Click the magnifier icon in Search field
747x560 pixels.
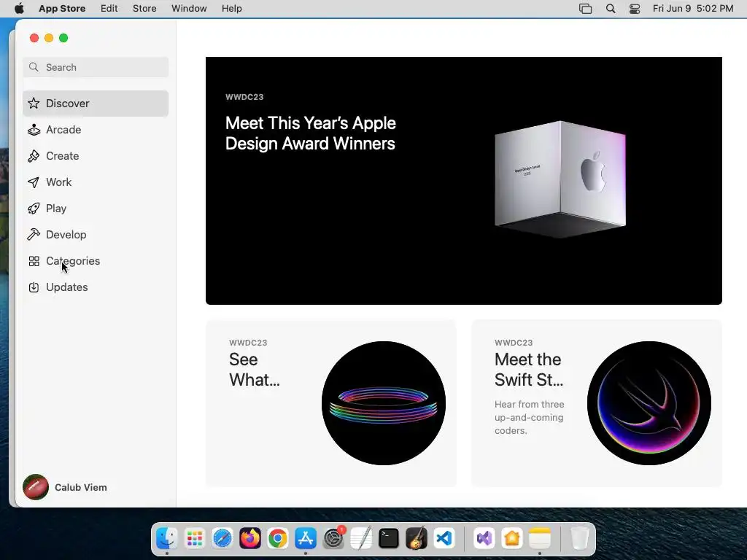[x=34, y=67]
